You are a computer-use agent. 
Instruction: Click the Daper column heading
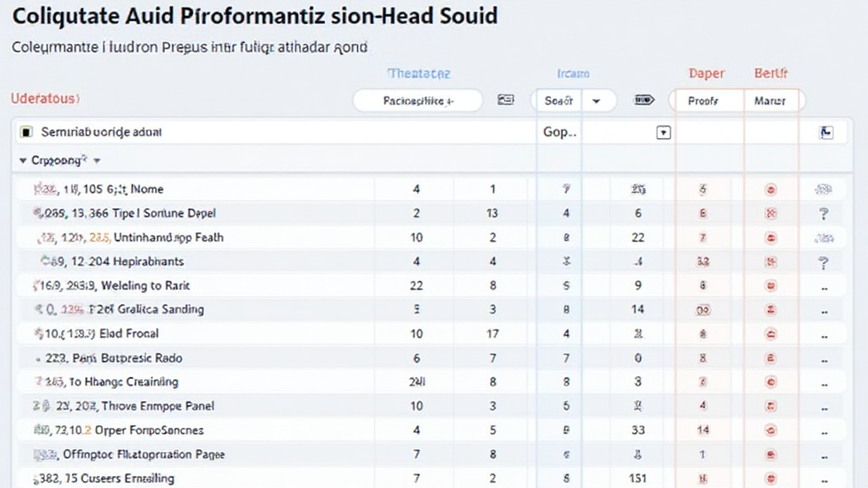pyautogui.click(x=706, y=74)
